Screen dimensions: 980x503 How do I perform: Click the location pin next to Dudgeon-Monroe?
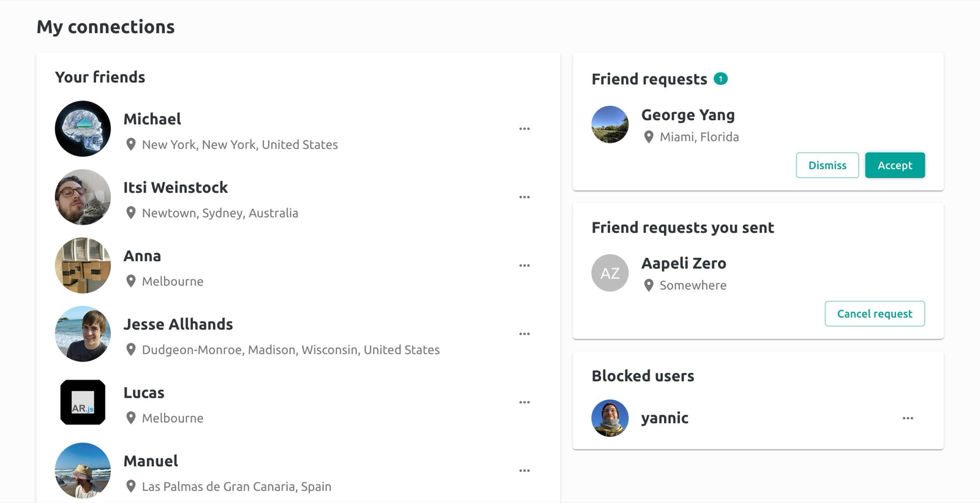point(130,349)
